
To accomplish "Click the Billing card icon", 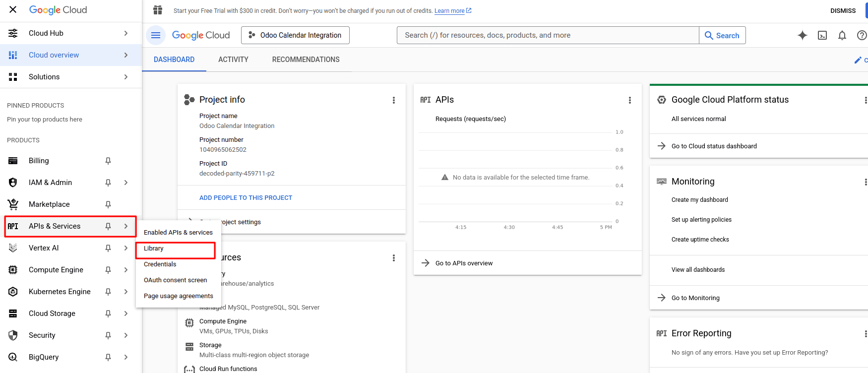I will [x=13, y=161].
